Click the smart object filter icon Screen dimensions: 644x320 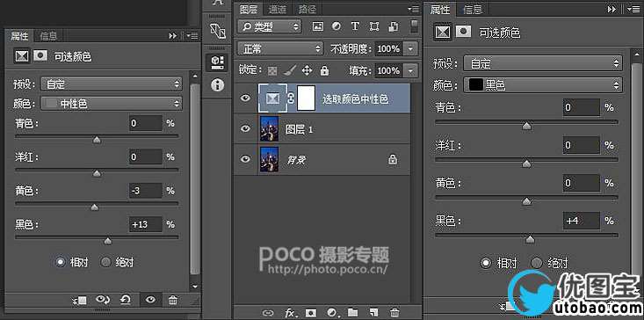click(x=393, y=26)
